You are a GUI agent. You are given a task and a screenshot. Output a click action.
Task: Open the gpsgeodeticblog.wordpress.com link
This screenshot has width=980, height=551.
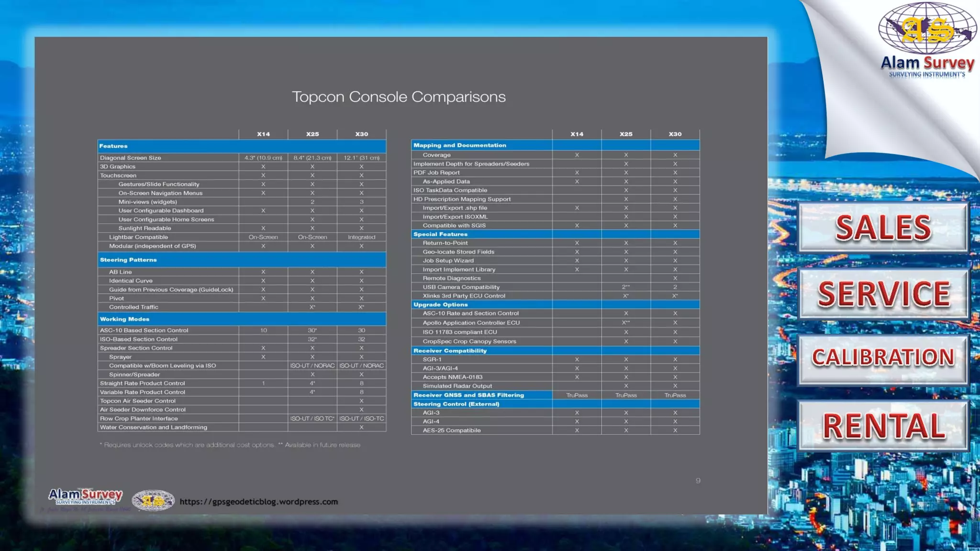click(258, 502)
